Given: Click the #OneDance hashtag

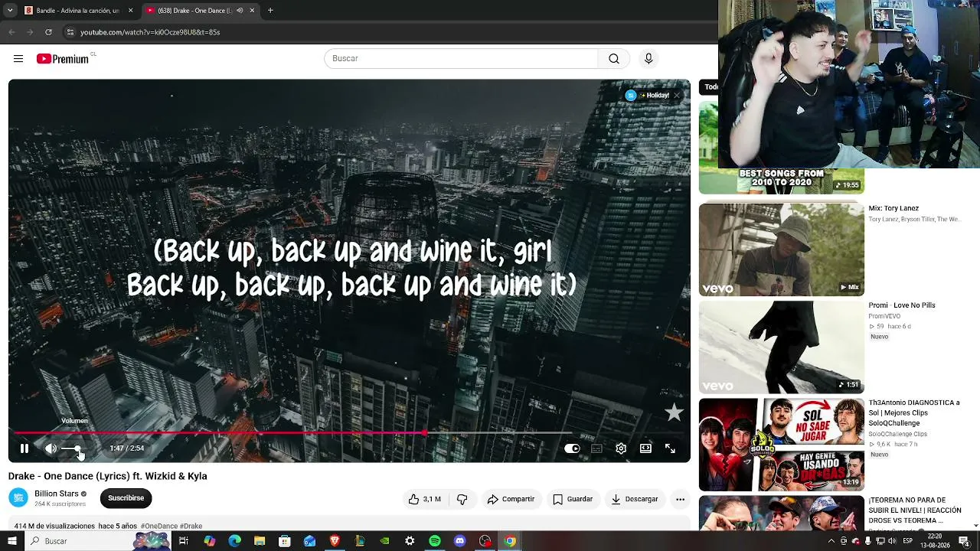Looking at the screenshot, I should pos(158,527).
